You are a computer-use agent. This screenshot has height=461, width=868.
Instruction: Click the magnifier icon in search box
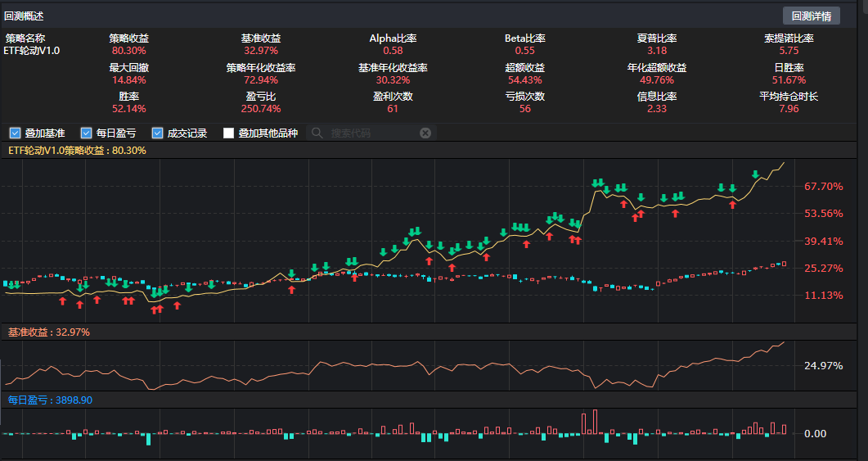click(x=317, y=133)
